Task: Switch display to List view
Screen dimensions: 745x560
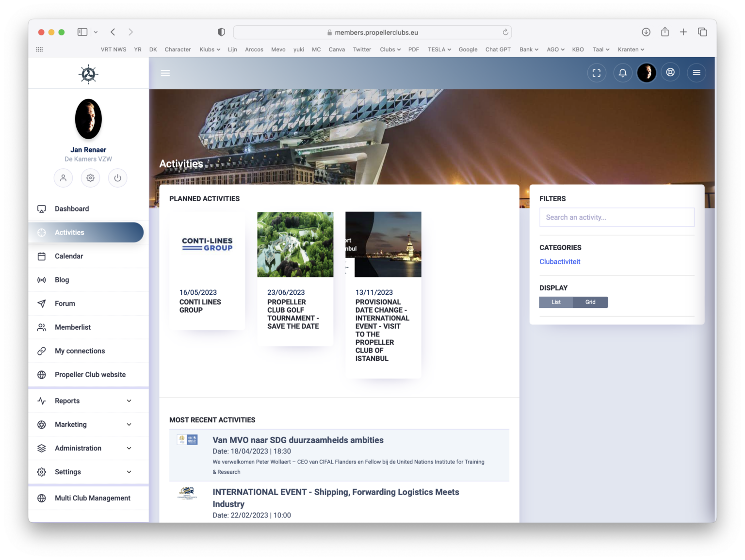Action: (556, 302)
